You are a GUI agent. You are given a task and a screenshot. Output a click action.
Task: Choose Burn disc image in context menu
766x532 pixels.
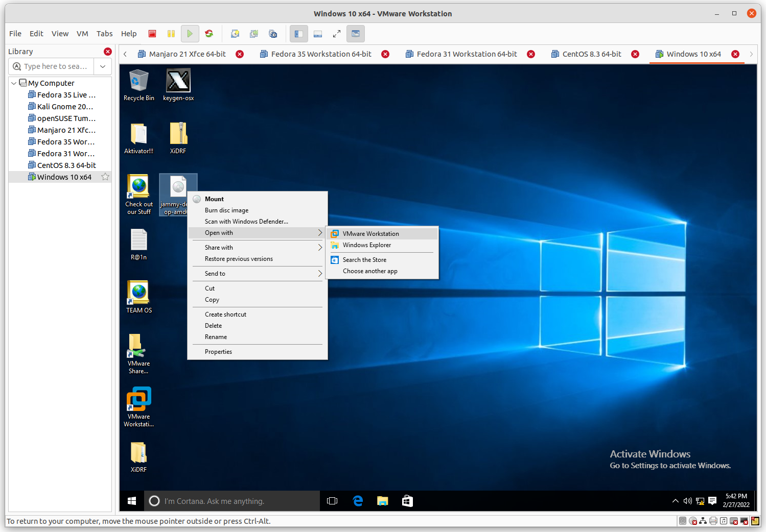(x=258, y=210)
